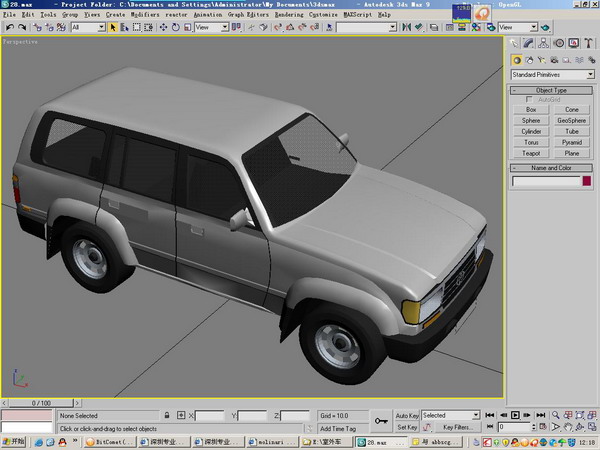The image size is (600, 450).
Task: Switch to the Motion panel tab
Action: (x=560, y=43)
